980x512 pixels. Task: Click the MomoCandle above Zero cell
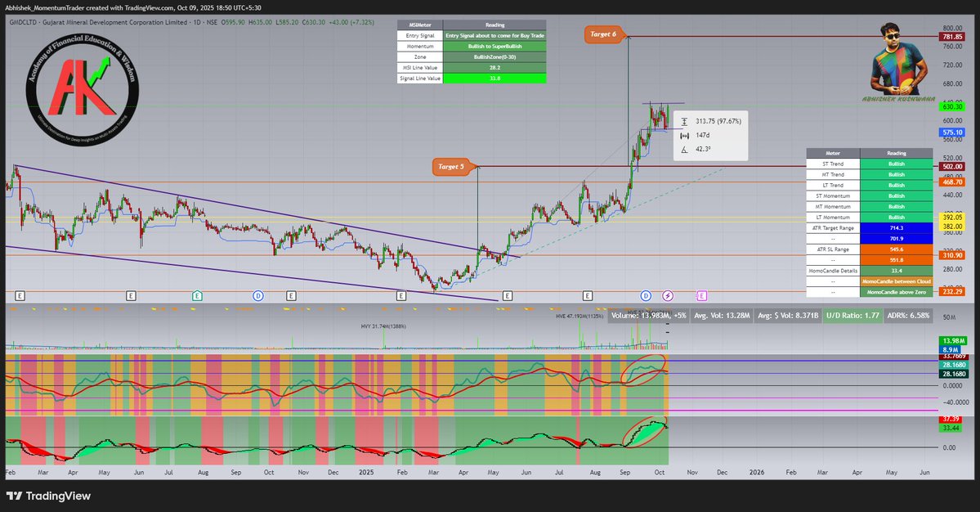point(897,292)
